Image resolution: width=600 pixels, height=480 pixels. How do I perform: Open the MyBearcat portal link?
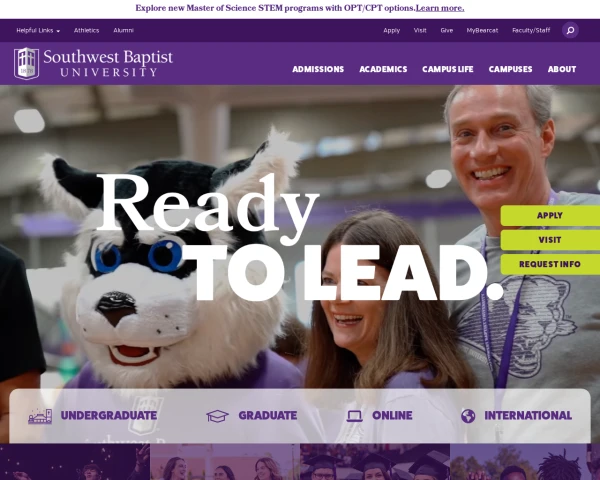[x=482, y=30]
